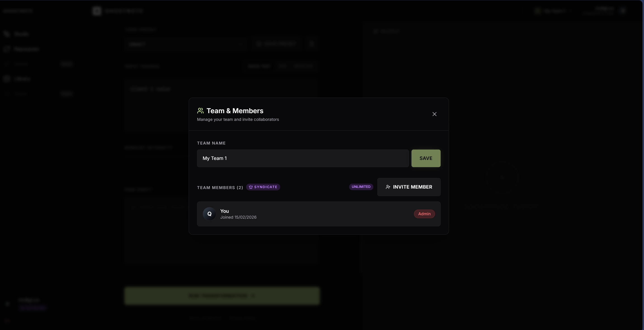Close the Team & Members dialog
644x330 pixels.
tap(435, 114)
